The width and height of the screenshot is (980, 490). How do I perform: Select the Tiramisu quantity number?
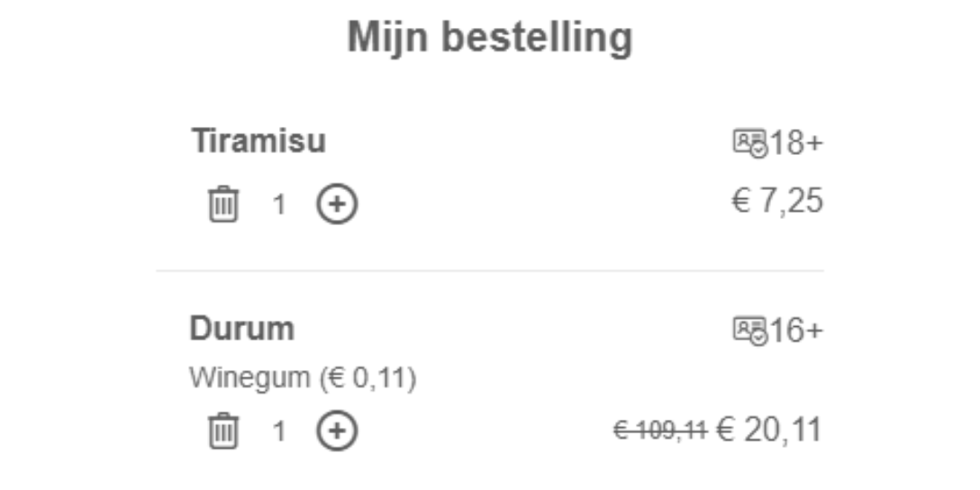[x=279, y=205]
